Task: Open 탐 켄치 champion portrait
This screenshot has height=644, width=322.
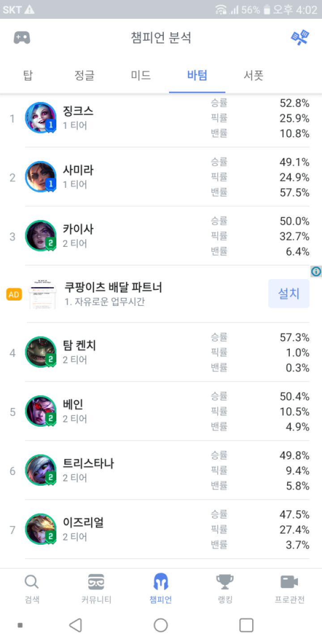Action: point(40,352)
